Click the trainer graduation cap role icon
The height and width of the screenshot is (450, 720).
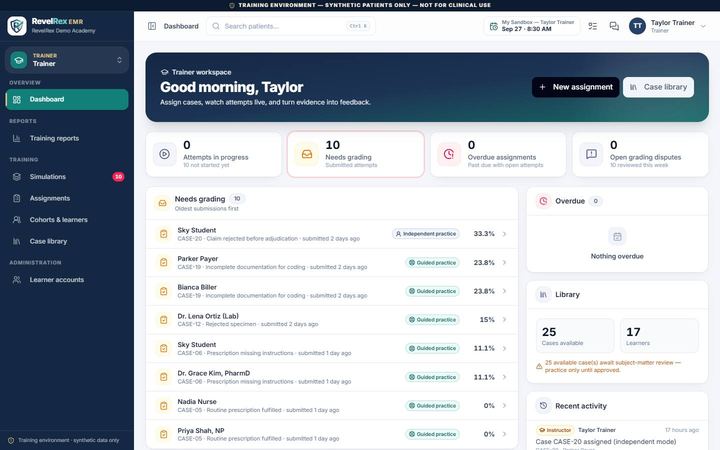pos(19,60)
